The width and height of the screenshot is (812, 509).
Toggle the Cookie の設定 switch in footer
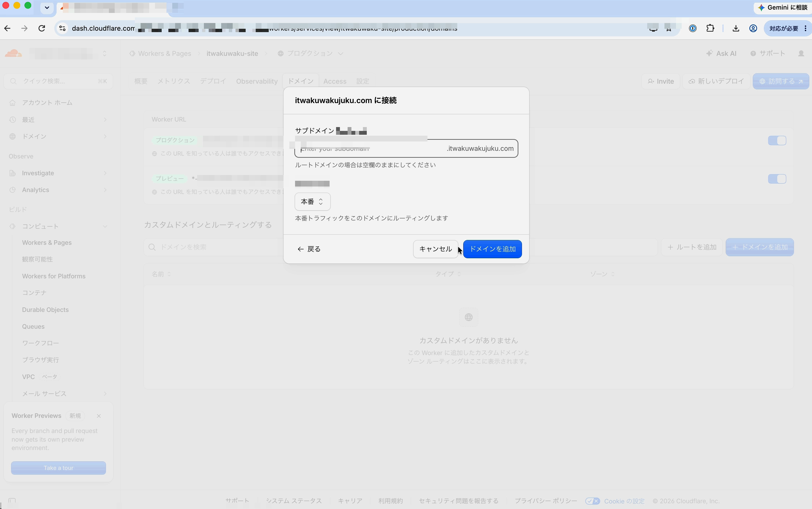click(x=593, y=501)
